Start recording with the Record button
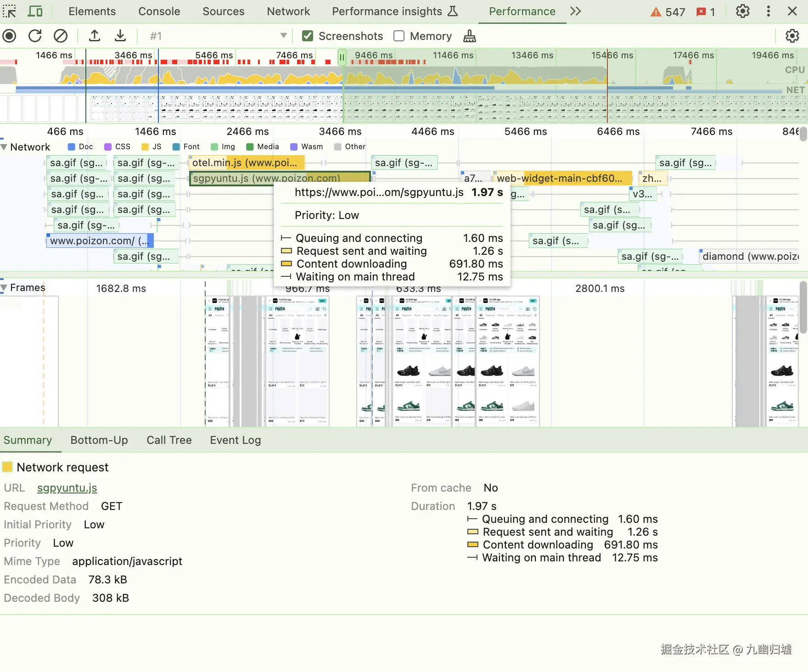The height and width of the screenshot is (672, 808). [x=9, y=36]
